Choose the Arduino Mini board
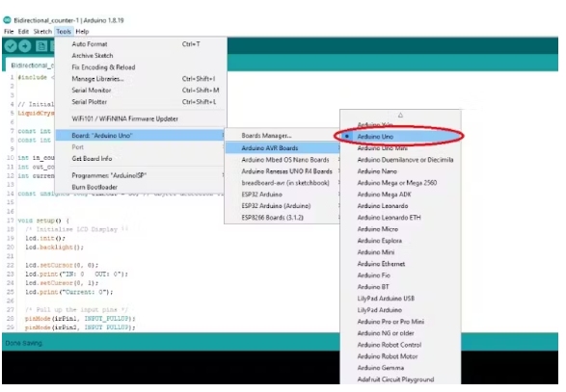Image resolution: width=566 pixels, height=392 pixels. 400,252
